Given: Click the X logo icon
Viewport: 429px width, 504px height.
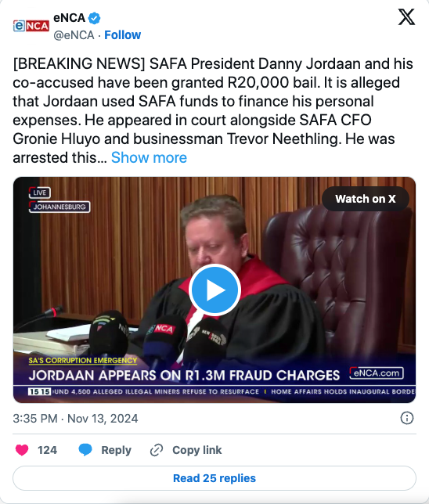Looking at the screenshot, I should tap(406, 16).
